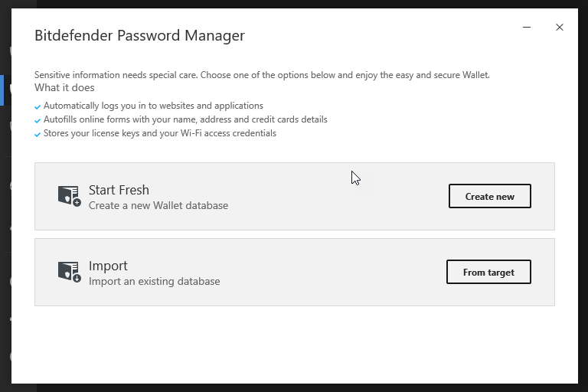Click checkmark beside 'Stores your license keys'

point(38,135)
